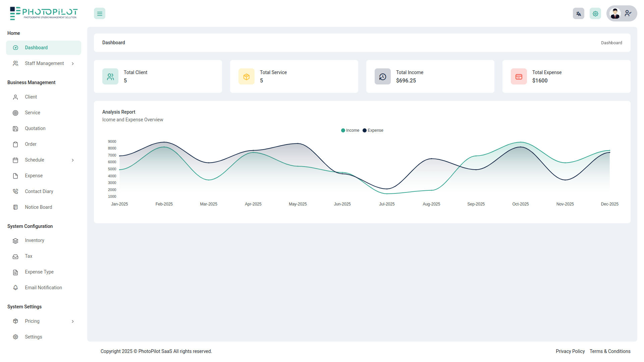Click the Total Client people icon
The image size is (644, 362).
click(x=110, y=77)
